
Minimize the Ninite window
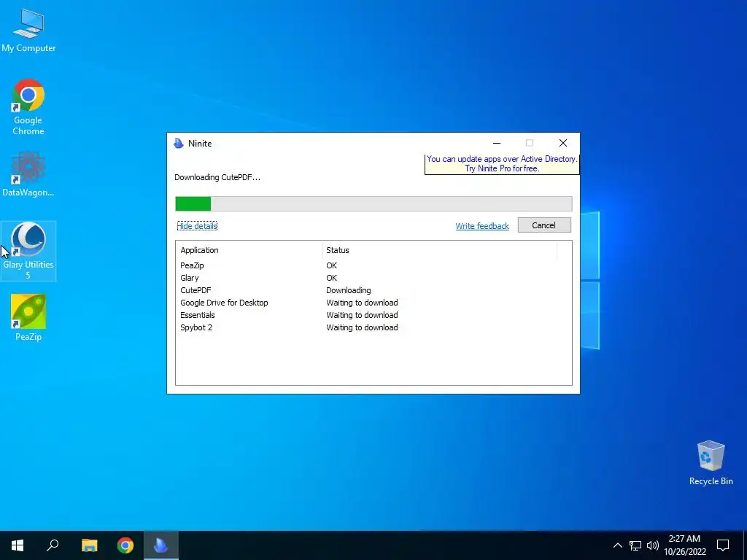(x=497, y=143)
